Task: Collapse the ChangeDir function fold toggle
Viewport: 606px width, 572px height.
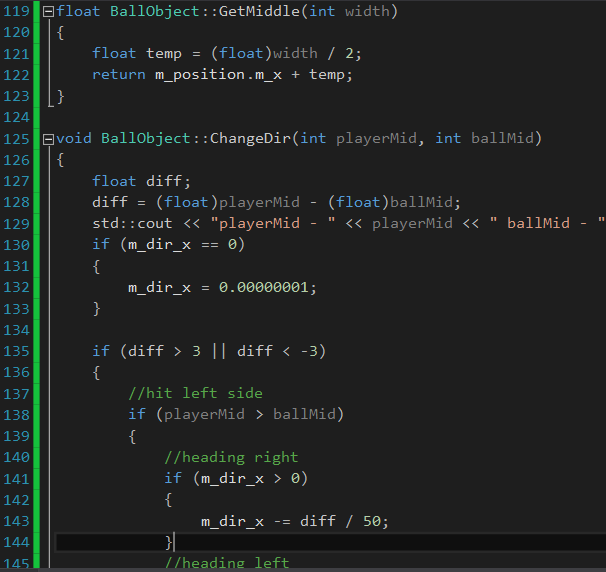Action: pos(48,138)
